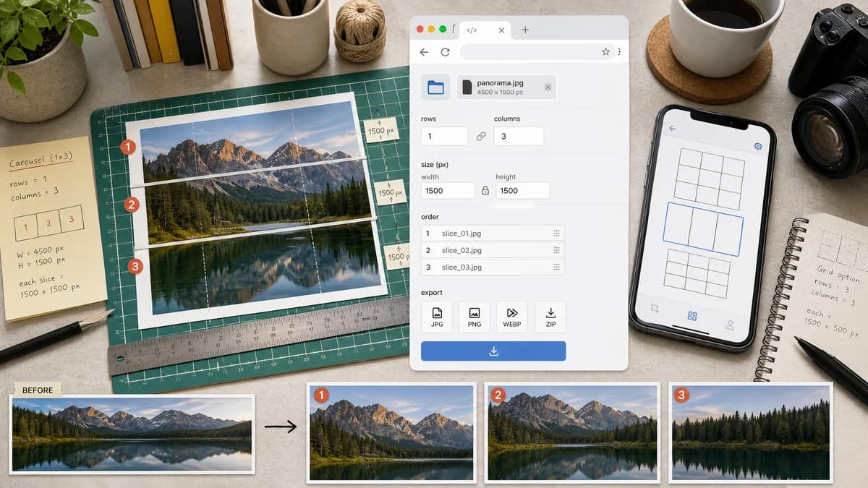Grab the drag handle for slice_01.jpg
The width and height of the screenshot is (868, 488).
[x=556, y=234]
